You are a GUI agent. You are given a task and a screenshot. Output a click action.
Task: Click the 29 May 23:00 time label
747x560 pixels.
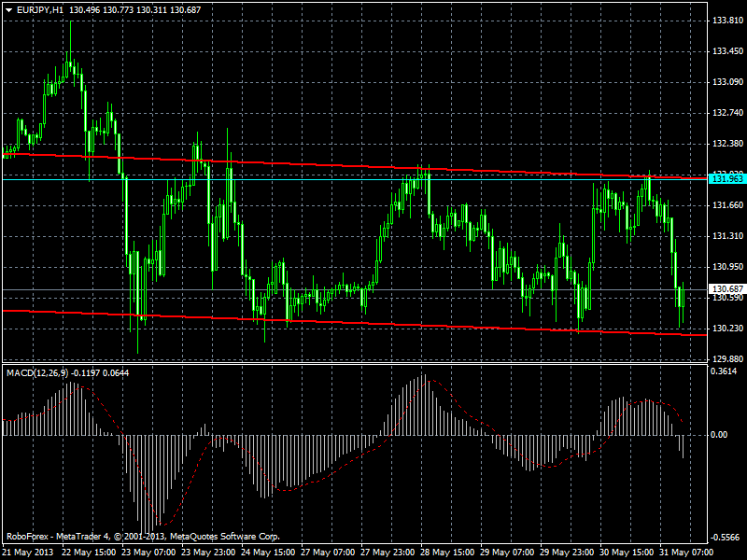click(x=567, y=553)
